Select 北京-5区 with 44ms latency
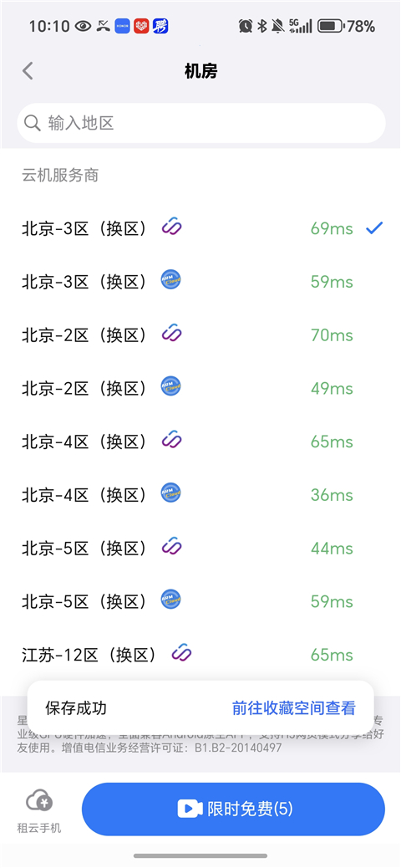The width and height of the screenshot is (401, 868). point(200,548)
